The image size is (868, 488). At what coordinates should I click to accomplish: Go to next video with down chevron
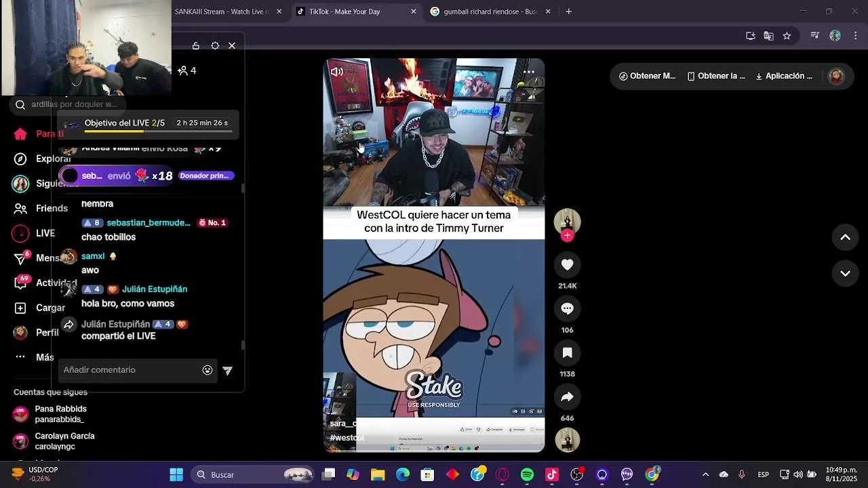(845, 274)
